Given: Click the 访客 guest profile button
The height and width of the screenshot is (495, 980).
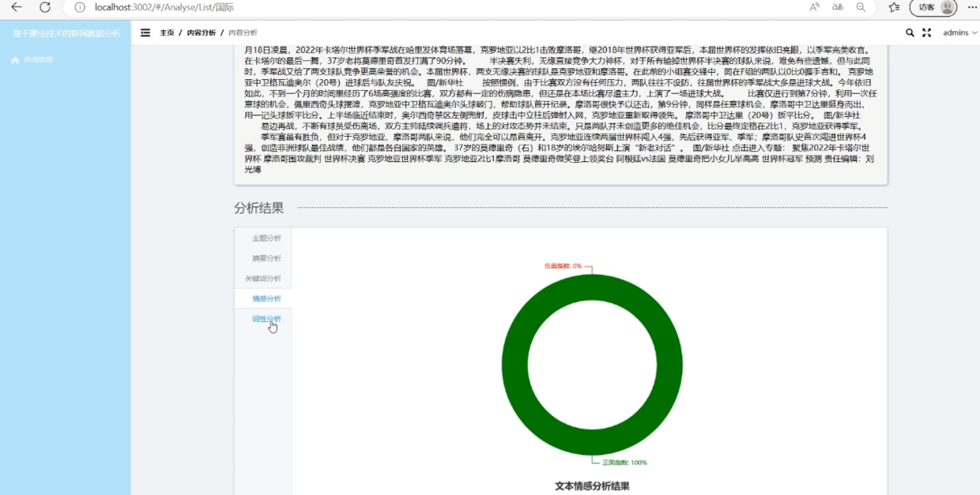Looking at the screenshot, I should coord(933,7).
